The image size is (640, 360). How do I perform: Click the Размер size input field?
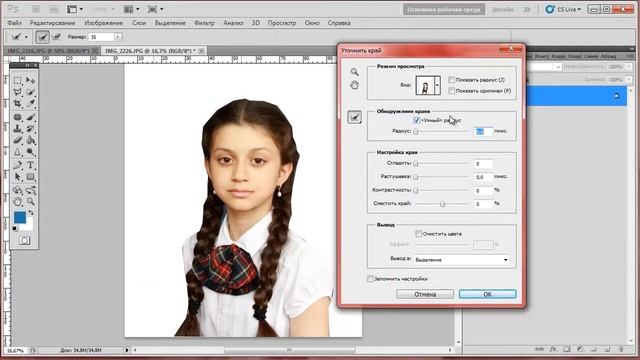[101, 37]
